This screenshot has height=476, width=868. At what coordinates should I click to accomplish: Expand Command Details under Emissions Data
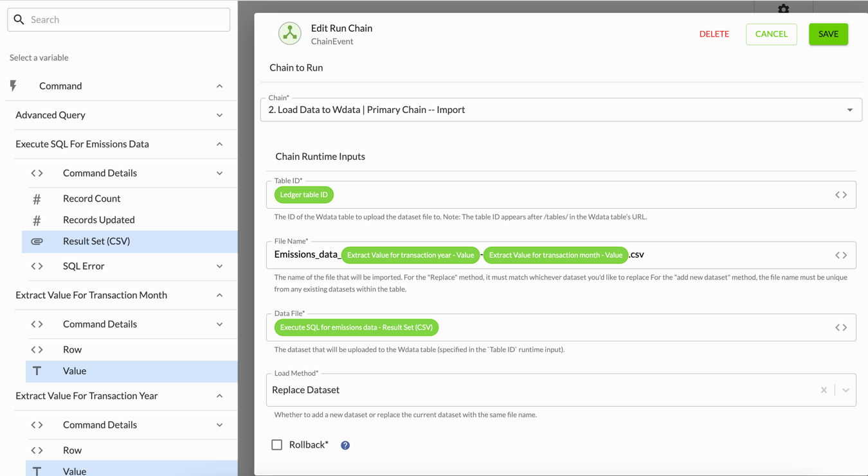pyautogui.click(x=219, y=173)
